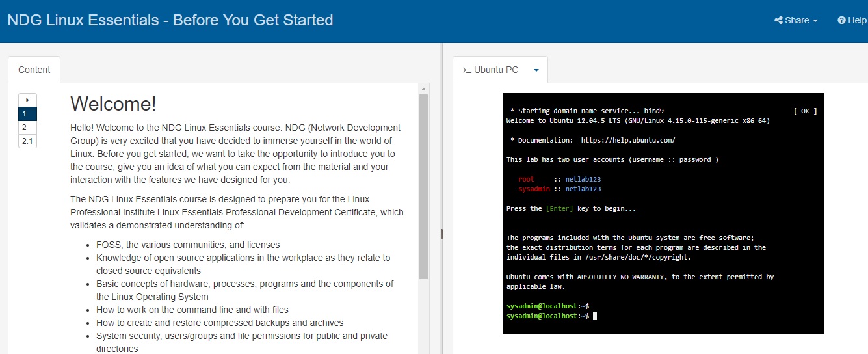Screen dimensions: 868x354
Task: Select the Content tab
Action: 34,70
